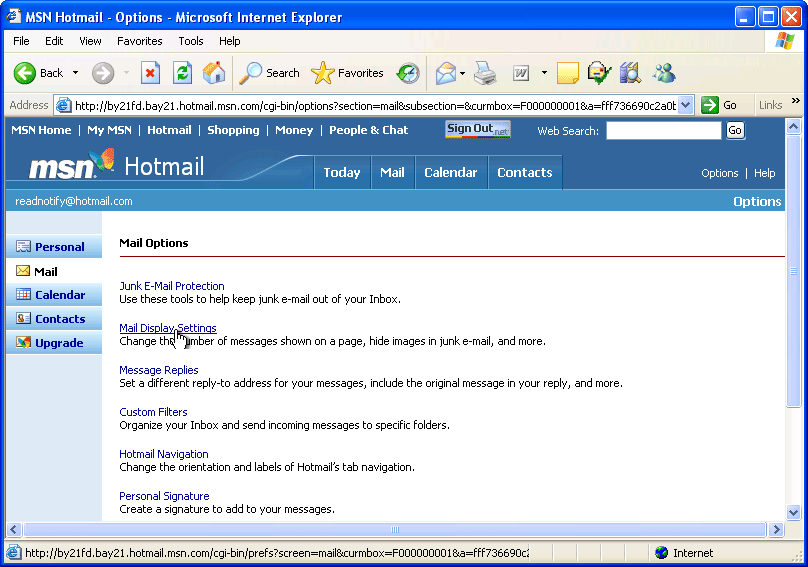
Task: Click in the Web Search input field
Action: 663,131
